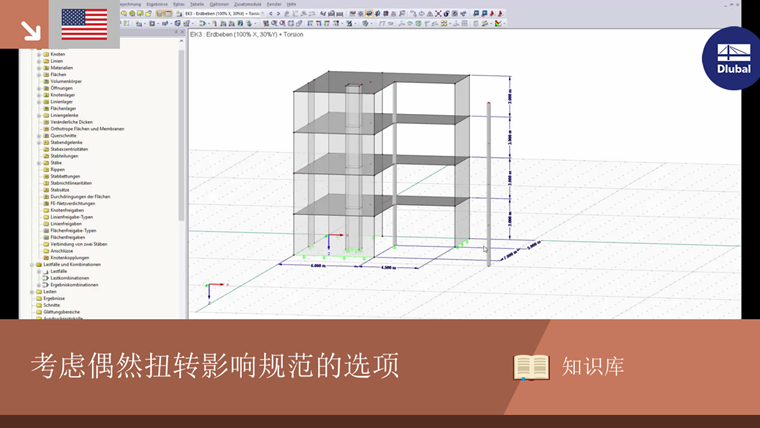Click the multicolor results icon ending second toolbar row
The width and height of the screenshot is (760, 428).
pyautogui.click(x=498, y=23)
